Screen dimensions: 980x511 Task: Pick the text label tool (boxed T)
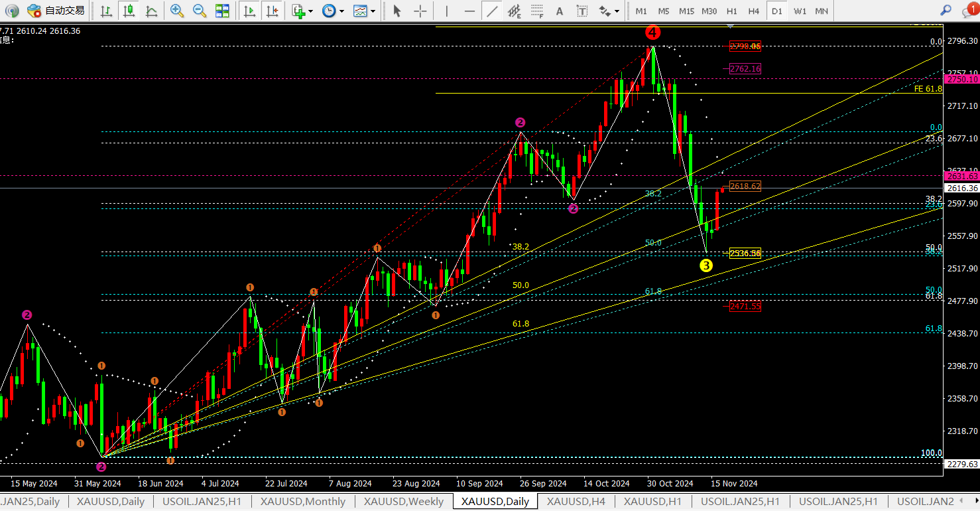click(x=582, y=11)
